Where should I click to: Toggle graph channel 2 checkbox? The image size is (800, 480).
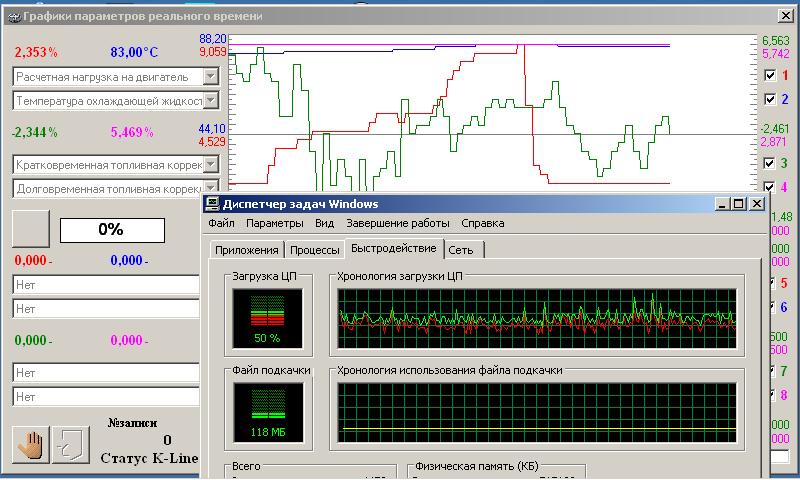pos(769,99)
